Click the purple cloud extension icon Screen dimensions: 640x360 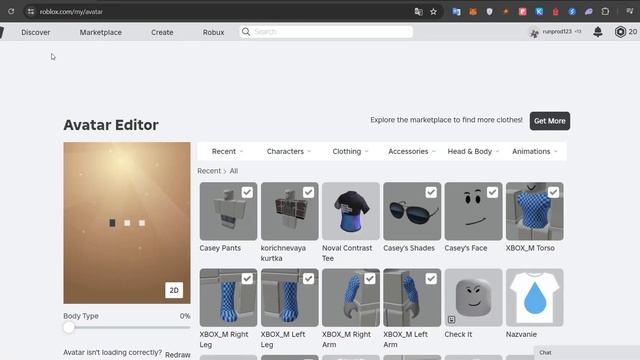click(x=589, y=12)
